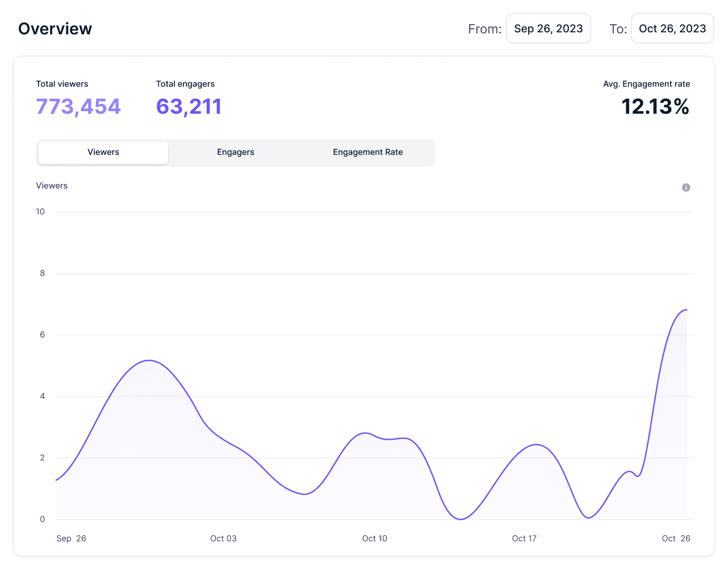Click the info icon above the chart
The image size is (728, 570).
pos(686,187)
